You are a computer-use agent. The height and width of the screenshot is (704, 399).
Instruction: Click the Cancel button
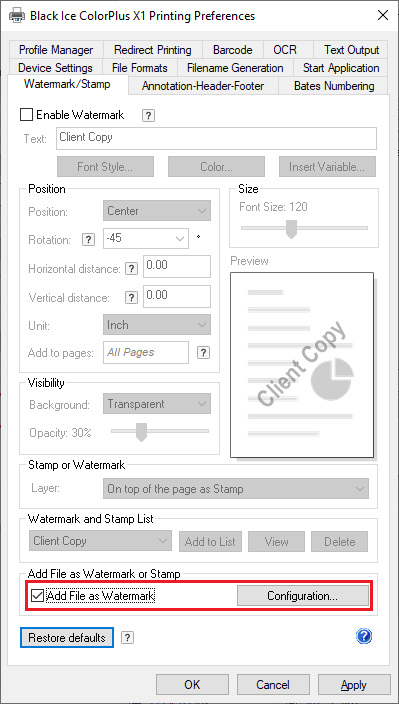point(273,685)
